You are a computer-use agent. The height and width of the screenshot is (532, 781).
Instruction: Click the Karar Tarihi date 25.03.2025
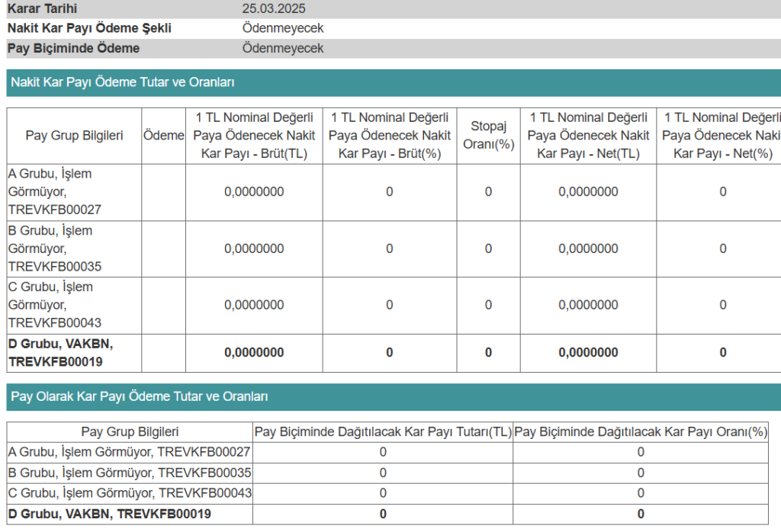[274, 8]
